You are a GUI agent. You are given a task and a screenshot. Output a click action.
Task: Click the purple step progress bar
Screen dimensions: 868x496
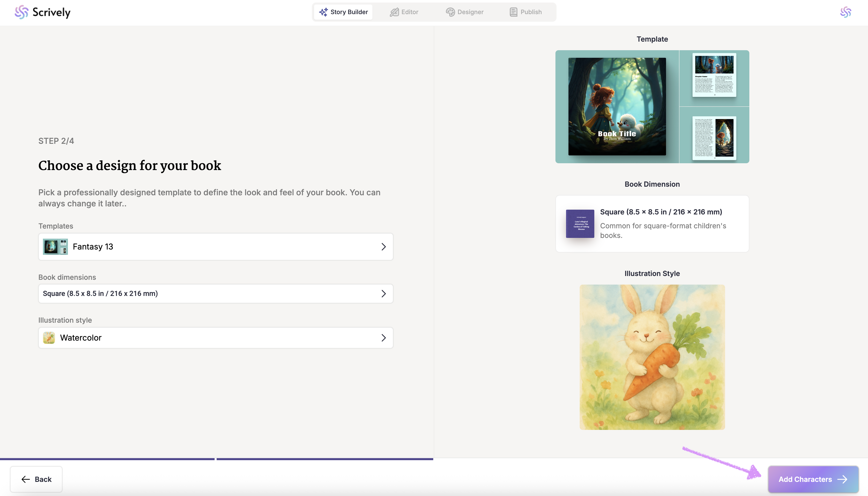[x=216, y=459]
